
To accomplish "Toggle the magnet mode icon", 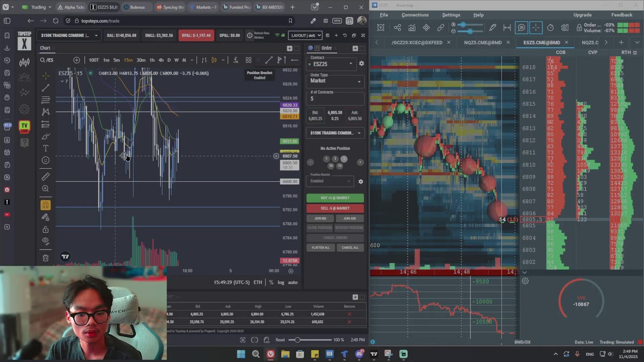I will point(46,205).
